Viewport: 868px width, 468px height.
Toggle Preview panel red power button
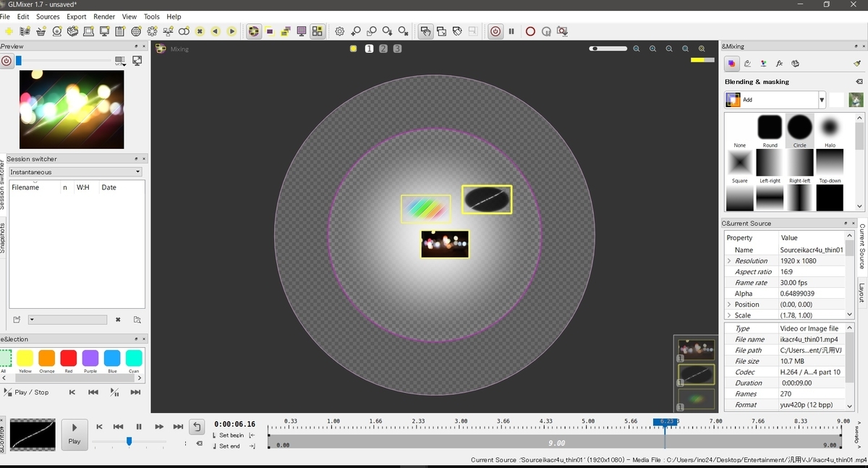(7, 61)
